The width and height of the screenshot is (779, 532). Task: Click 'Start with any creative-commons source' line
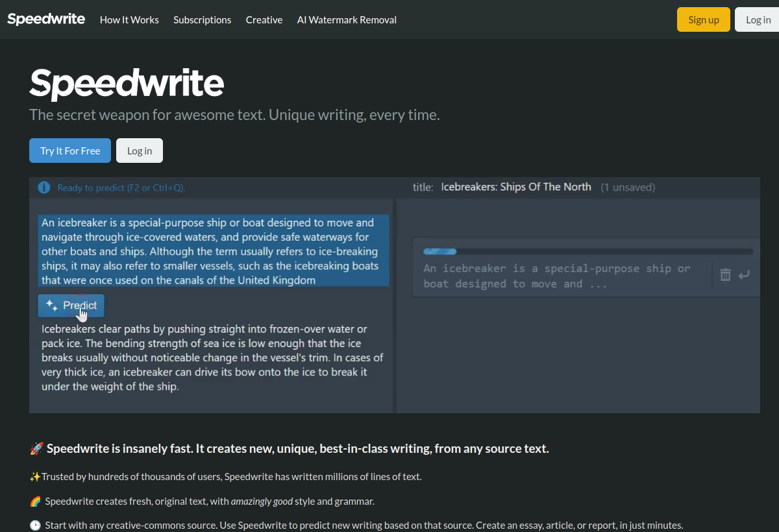pyautogui.click(x=364, y=526)
